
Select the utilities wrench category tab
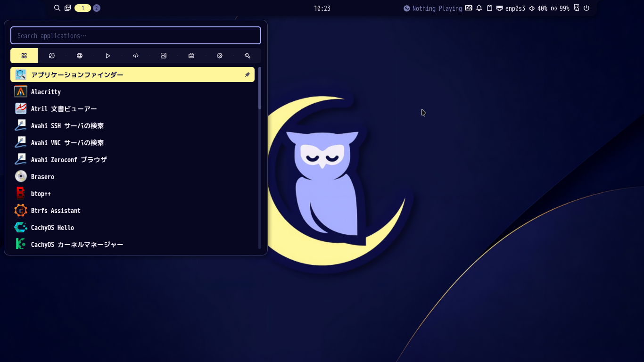pyautogui.click(x=248, y=56)
